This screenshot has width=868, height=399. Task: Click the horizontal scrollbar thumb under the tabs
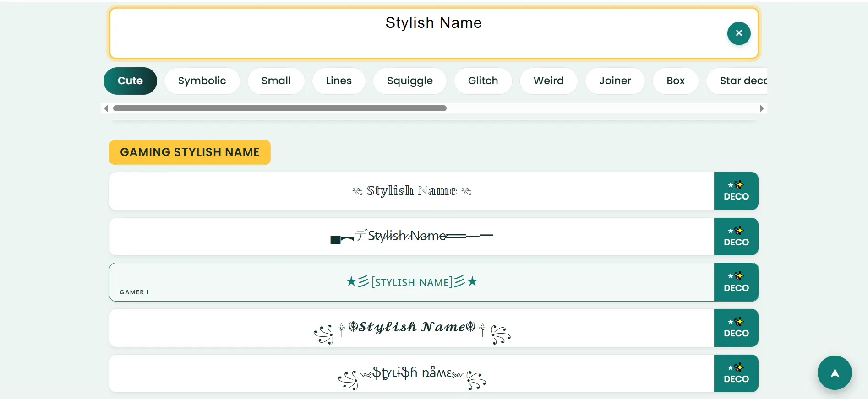point(280,108)
